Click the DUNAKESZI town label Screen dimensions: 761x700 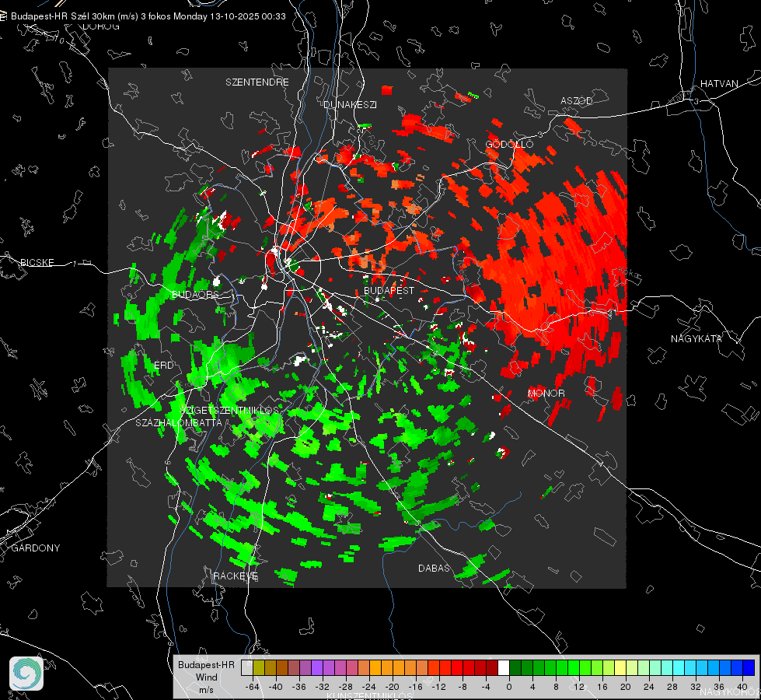point(350,104)
